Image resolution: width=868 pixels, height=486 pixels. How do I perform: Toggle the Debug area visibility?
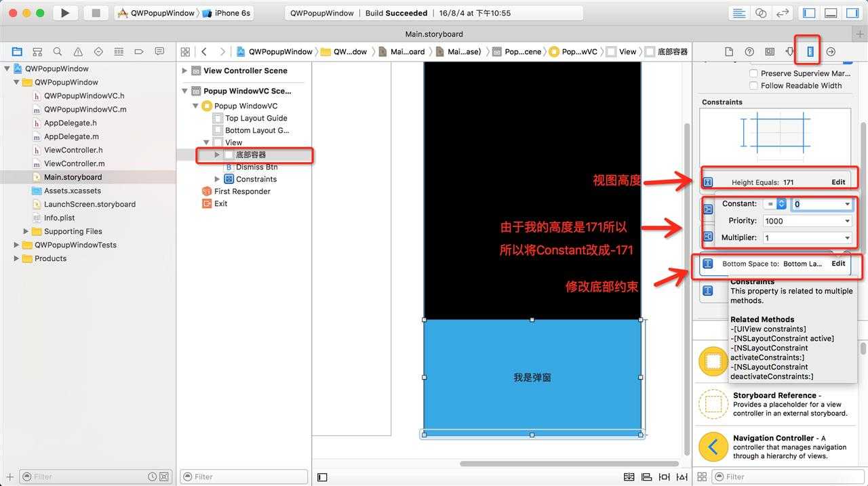click(831, 13)
